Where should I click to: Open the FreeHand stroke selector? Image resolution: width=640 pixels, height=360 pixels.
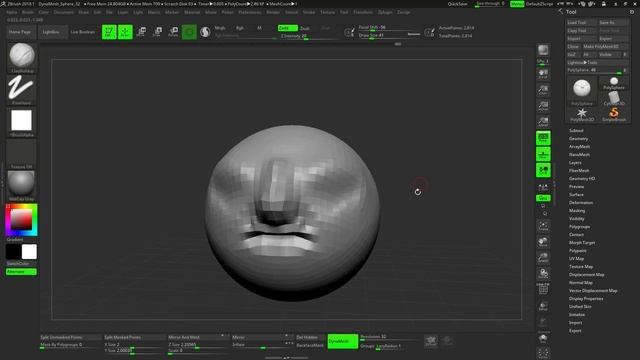click(x=21, y=90)
